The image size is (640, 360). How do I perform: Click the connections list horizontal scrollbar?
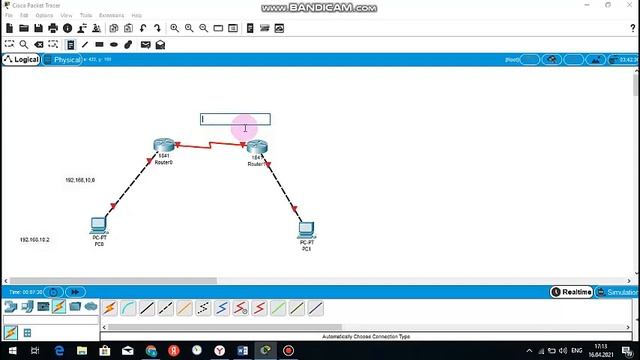(225, 327)
